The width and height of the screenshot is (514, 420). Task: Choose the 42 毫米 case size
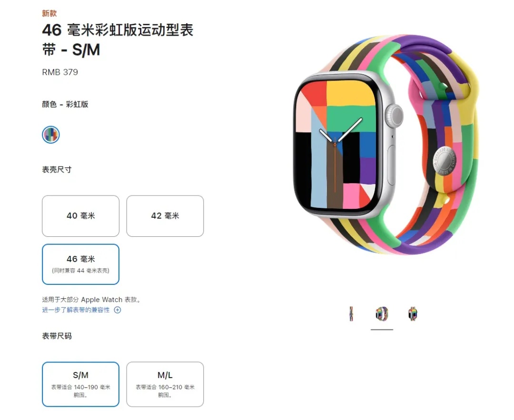click(x=165, y=216)
